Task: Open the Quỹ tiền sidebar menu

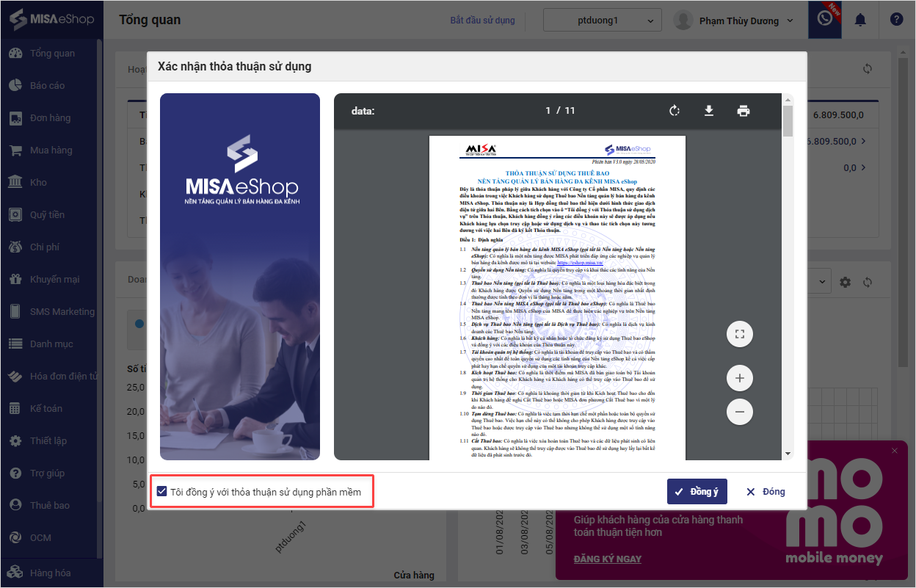Action: tap(48, 215)
